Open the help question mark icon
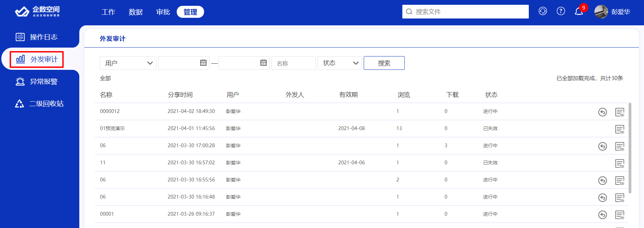The image size is (644, 228). click(x=561, y=11)
